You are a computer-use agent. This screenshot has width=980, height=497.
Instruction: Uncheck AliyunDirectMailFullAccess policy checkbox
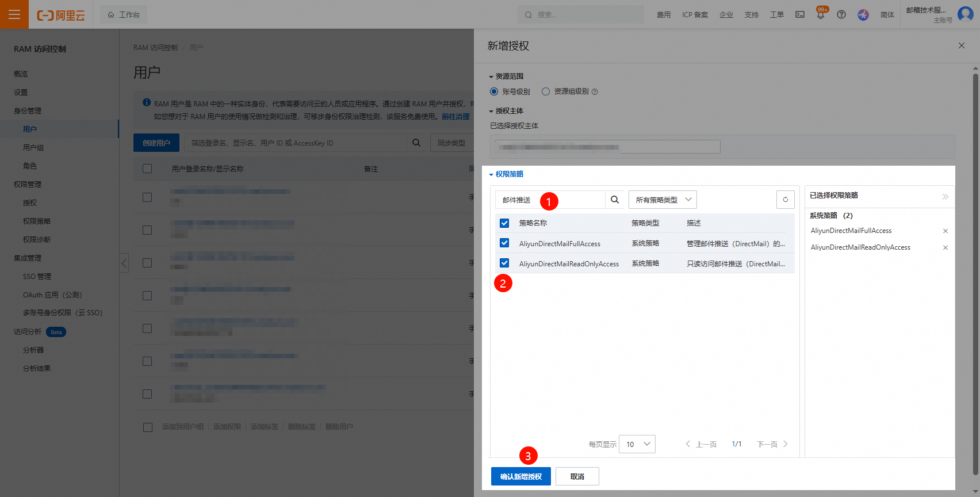(x=504, y=243)
